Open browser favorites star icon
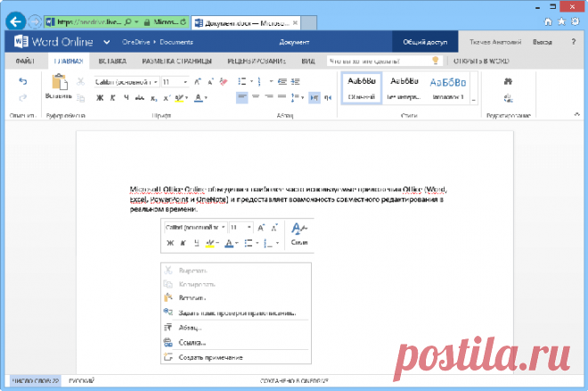The height and width of the screenshot is (391, 588). pyautogui.click(x=561, y=21)
